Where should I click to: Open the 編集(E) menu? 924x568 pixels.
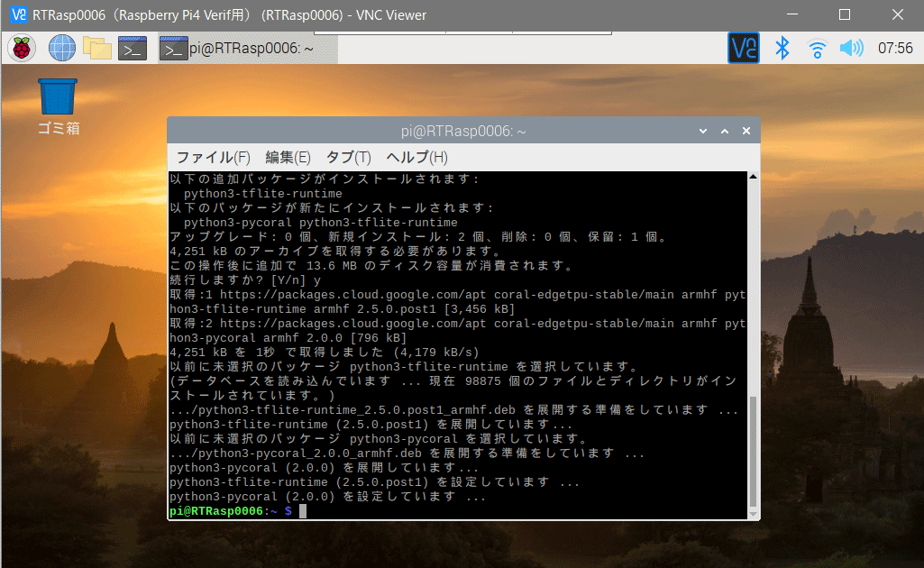[288, 157]
